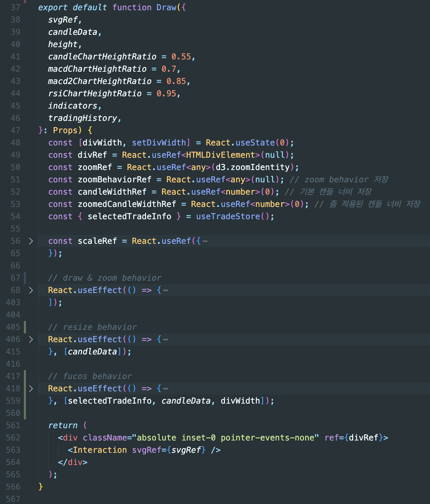Click line number 48 in the gutter
Screen dimensions: 430x504
15,143
